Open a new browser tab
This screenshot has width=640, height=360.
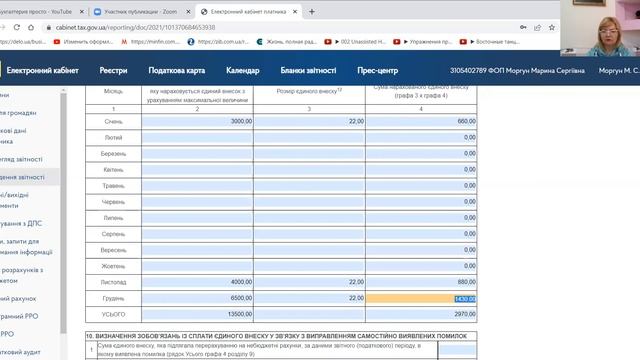(312, 12)
